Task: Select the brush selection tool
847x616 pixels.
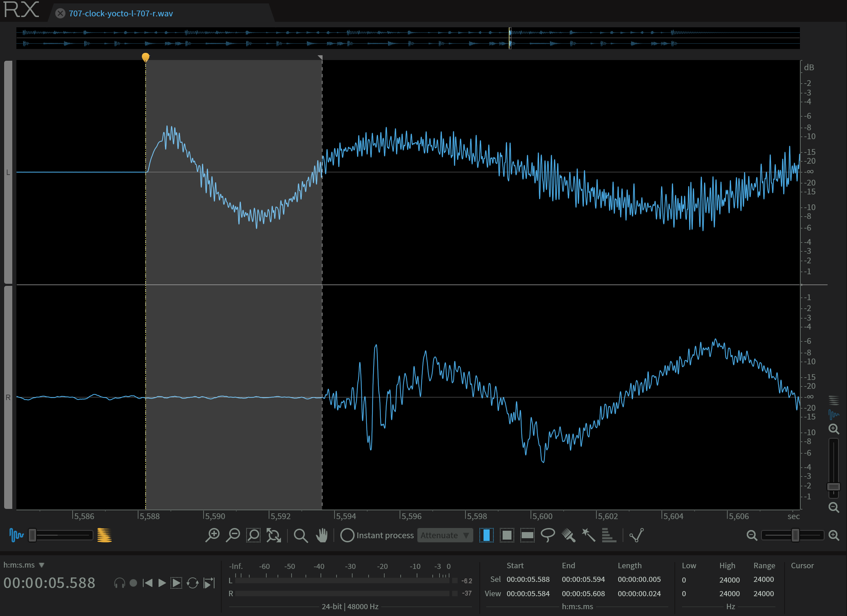Action: click(568, 535)
